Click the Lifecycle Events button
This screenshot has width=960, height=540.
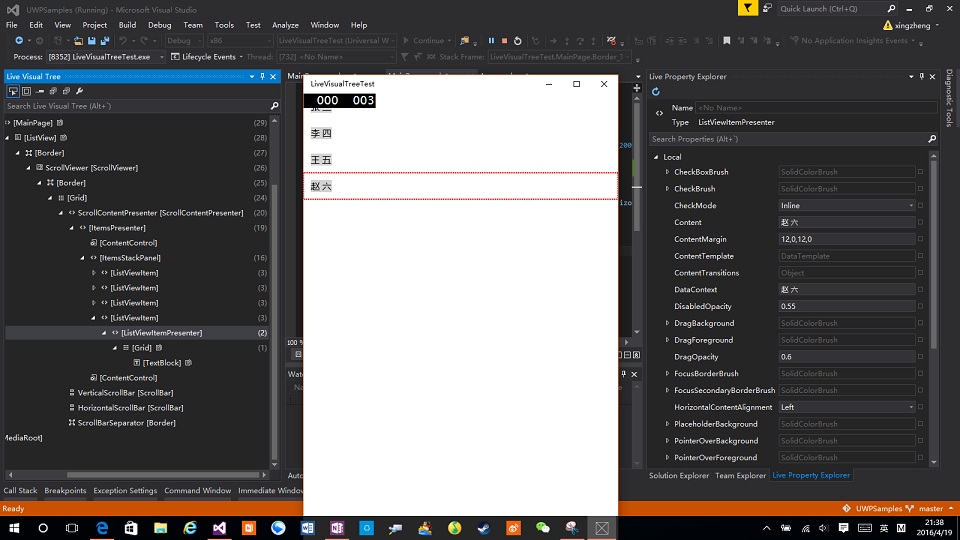pos(208,57)
